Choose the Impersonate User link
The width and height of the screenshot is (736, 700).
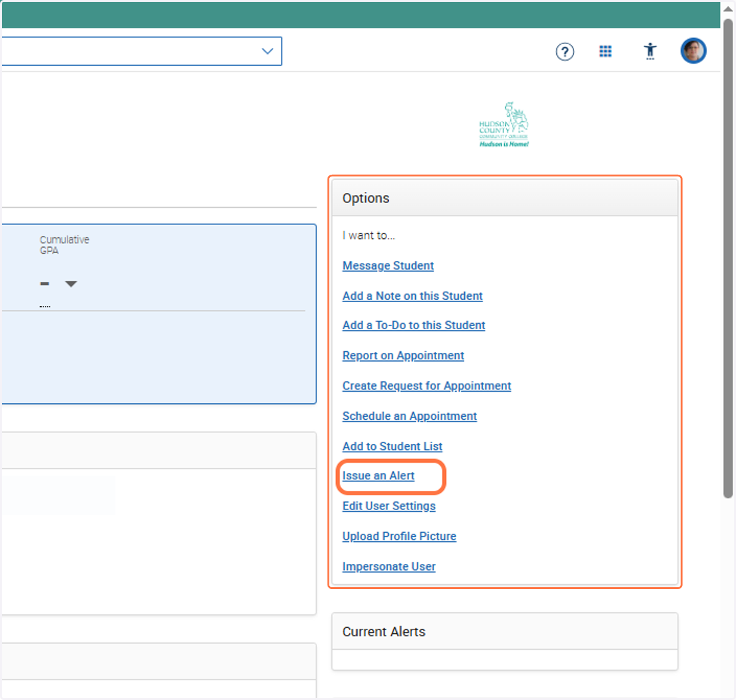pos(389,566)
